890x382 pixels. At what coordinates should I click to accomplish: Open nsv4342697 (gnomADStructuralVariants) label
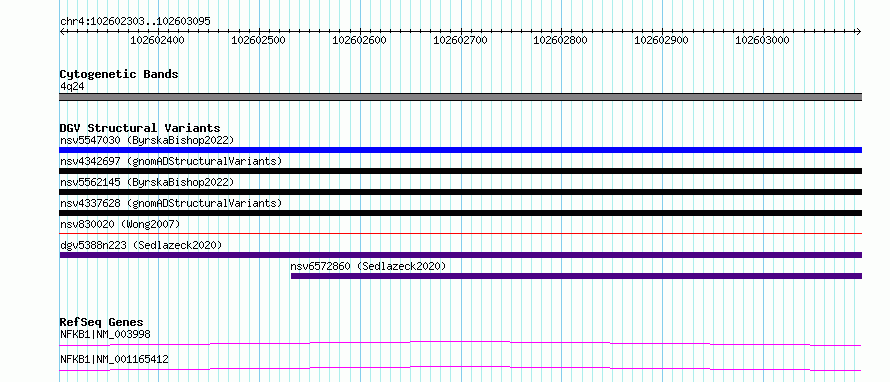[x=171, y=161]
